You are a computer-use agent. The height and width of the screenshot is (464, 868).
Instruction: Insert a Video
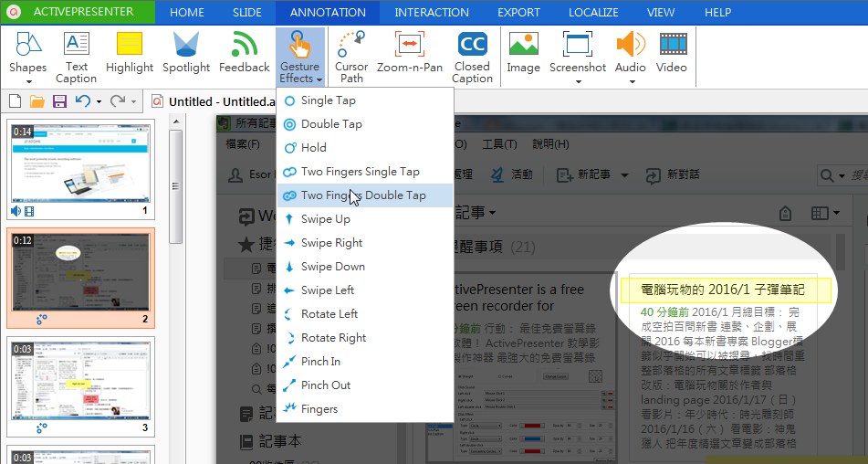click(x=672, y=53)
